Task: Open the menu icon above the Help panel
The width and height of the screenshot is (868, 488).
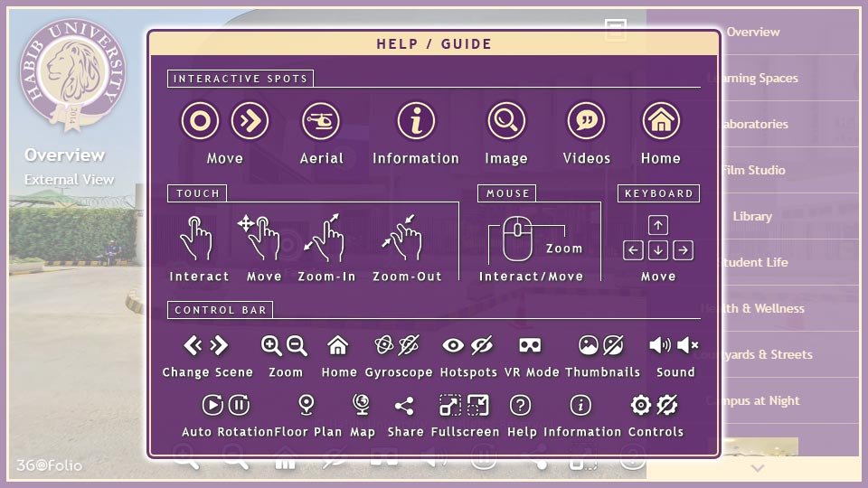Action: [x=616, y=29]
